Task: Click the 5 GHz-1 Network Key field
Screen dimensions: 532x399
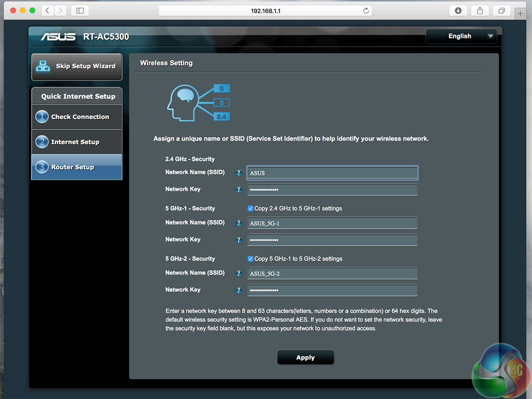Action: (333, 240)
